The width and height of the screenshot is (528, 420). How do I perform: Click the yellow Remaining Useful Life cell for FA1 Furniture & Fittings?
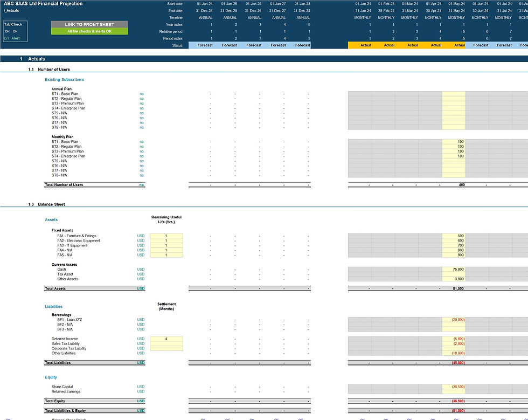(167, 236)
